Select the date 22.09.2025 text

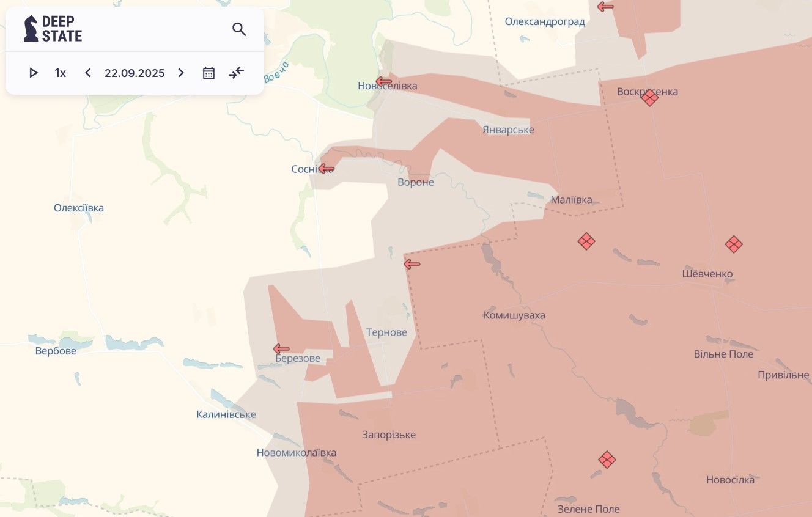(x=135, y=73)
